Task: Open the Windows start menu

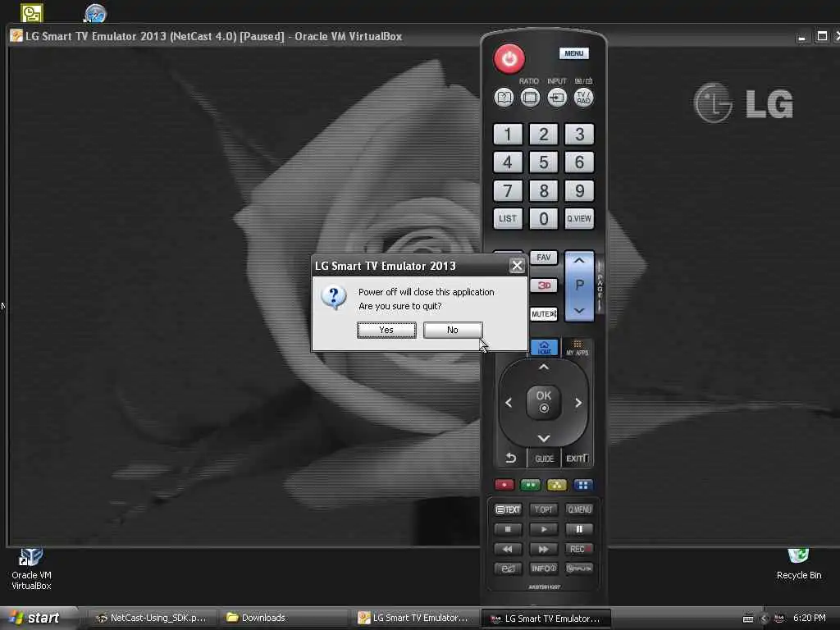Action: (x=38, y=619)
